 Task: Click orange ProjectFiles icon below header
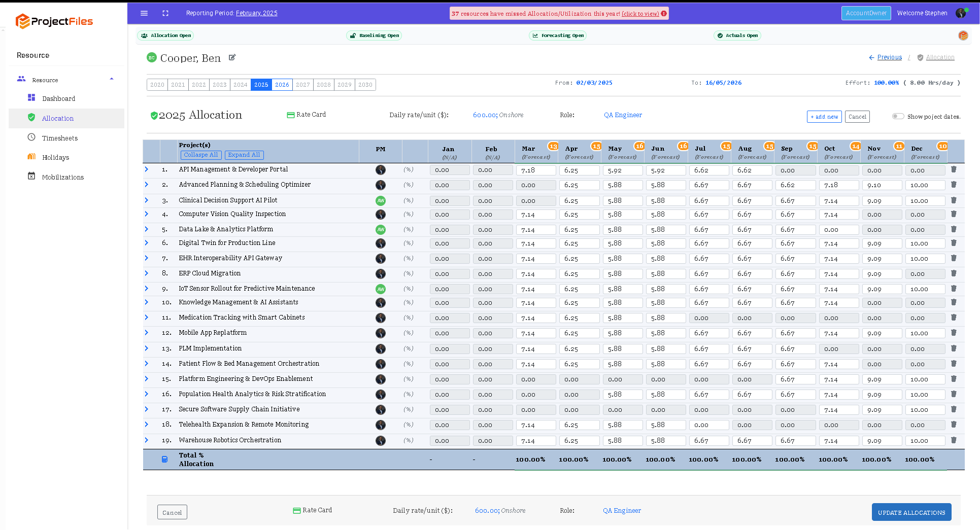click(963, 36)
